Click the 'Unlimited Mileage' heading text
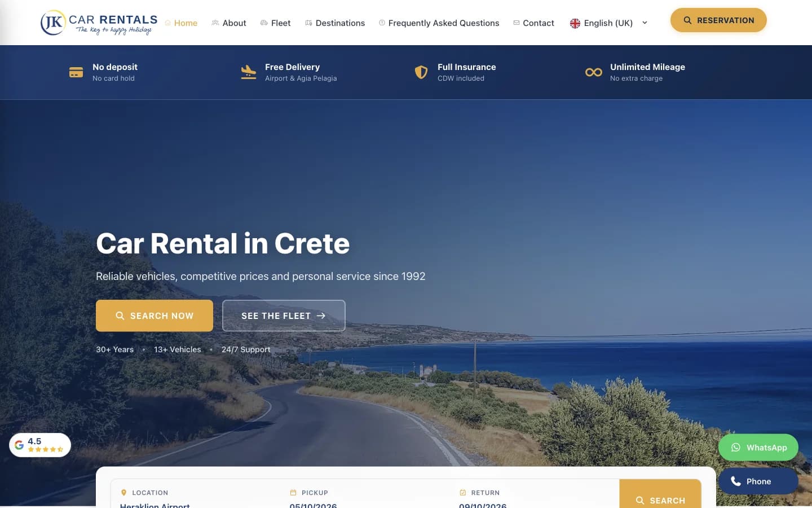812x508 pixels. [647, 67]
